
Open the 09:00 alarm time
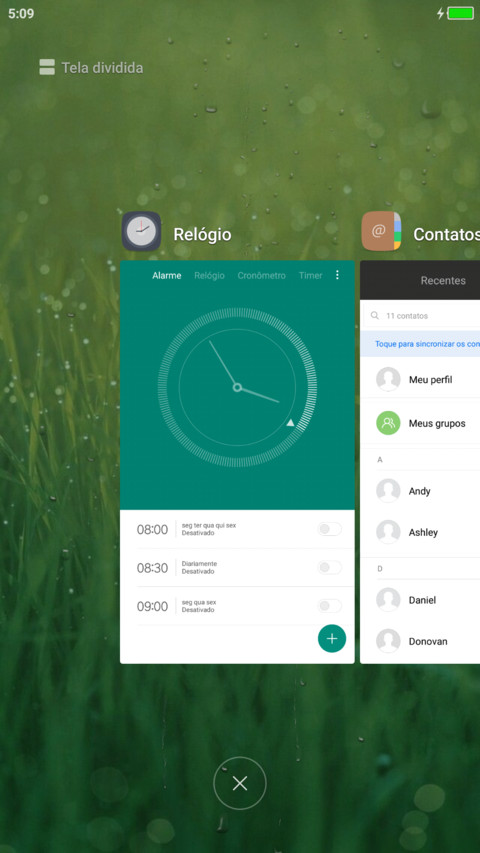click(152, 607)
